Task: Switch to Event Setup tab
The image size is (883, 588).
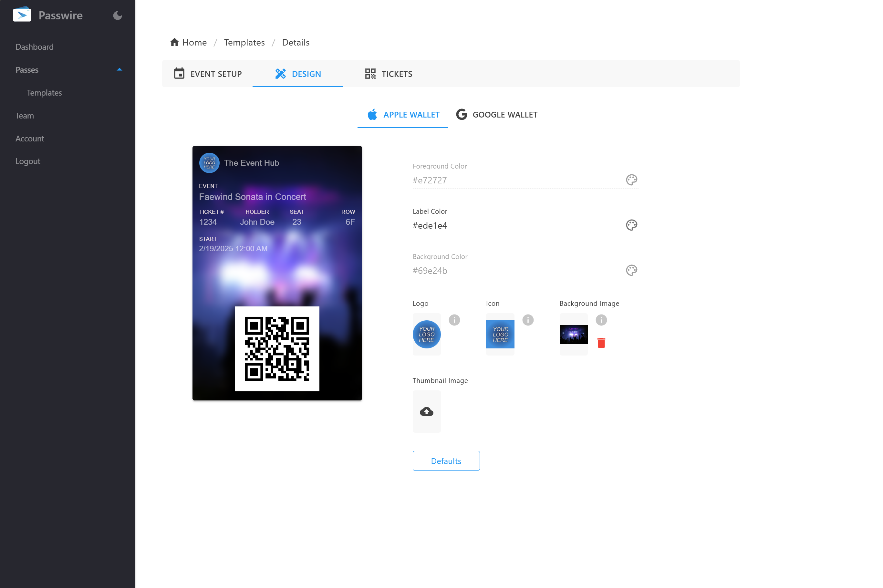Action: (x=208, y=74)
